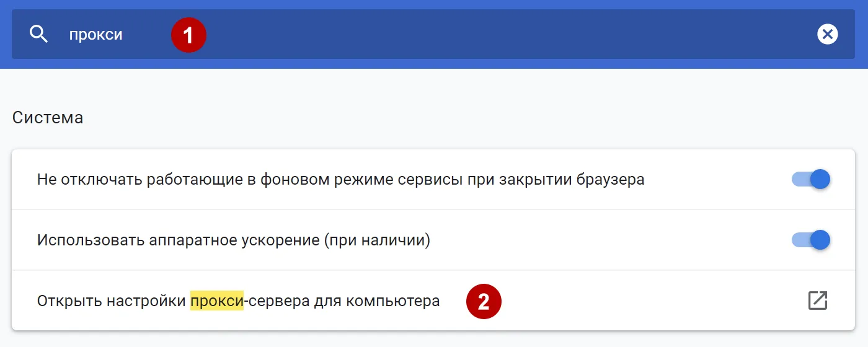This screenshot has height=347, width=868.
Task: Click the yellow highlighted word "прокси"
Action: coord(216,301)
